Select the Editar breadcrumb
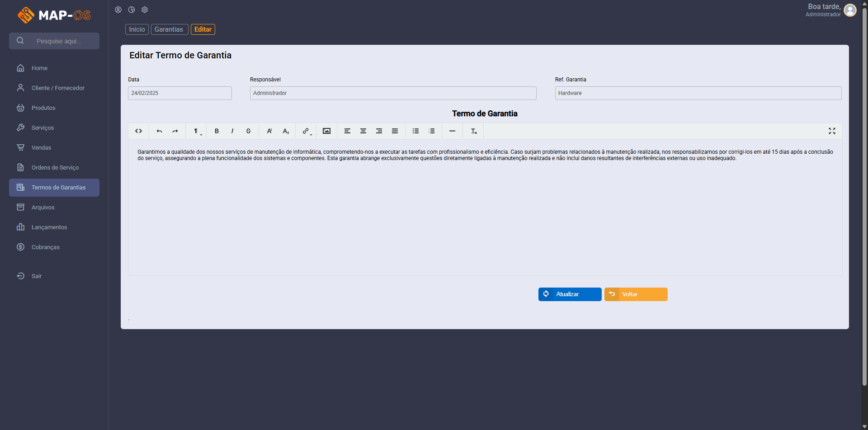 203,29
